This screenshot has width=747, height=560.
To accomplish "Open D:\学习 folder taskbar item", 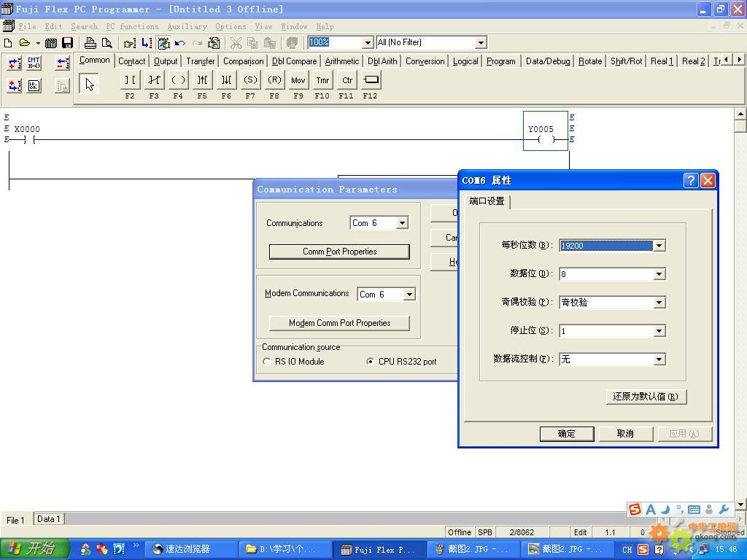I will 285,549.
